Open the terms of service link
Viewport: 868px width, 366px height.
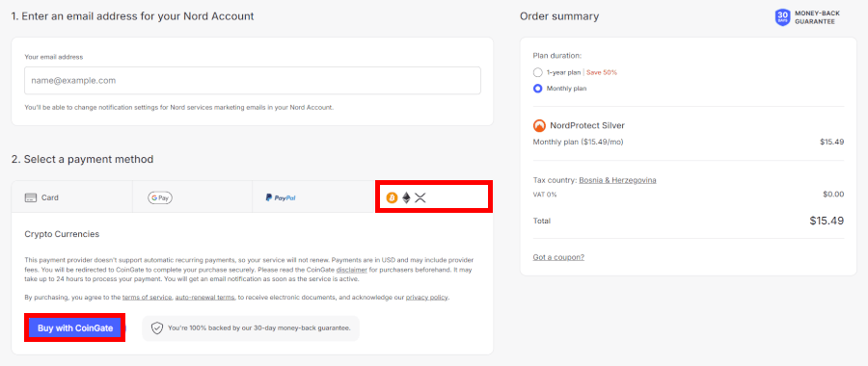148,298
